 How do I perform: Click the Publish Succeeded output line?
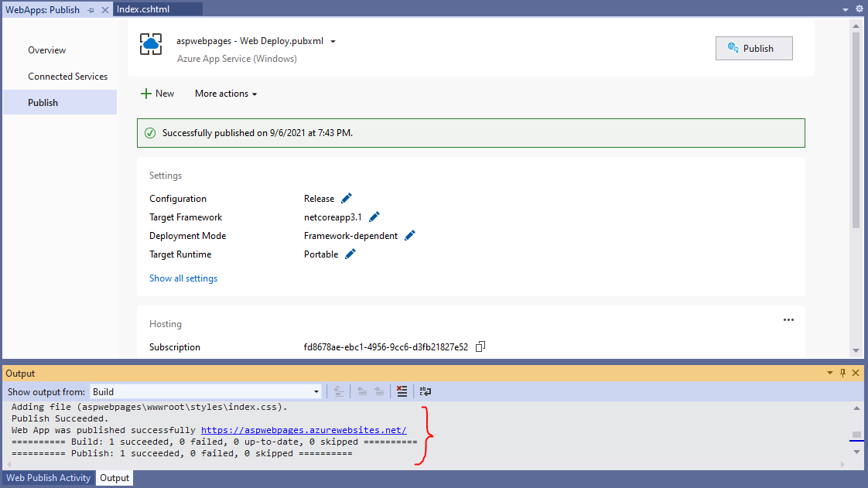pos(60,418)
